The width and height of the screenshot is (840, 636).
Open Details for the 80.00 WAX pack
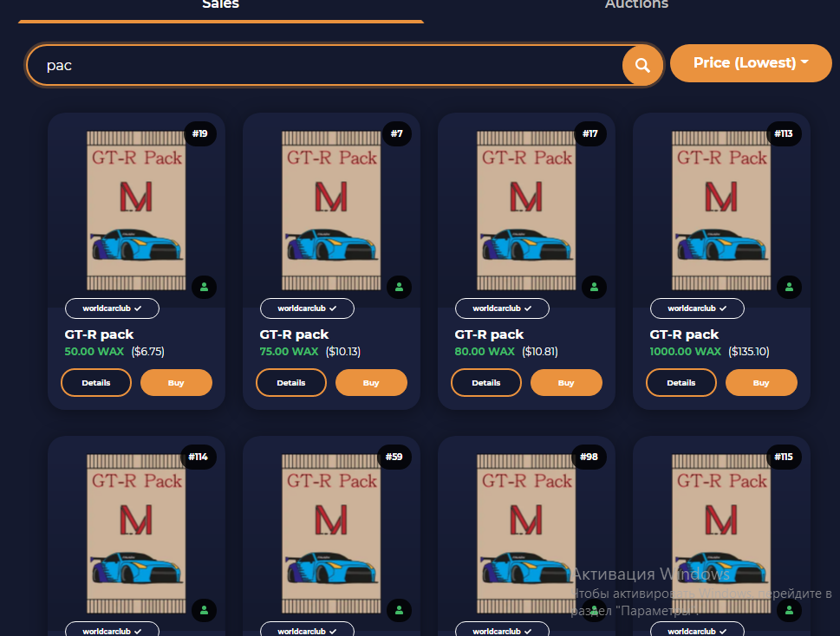[x=486, y=383]
